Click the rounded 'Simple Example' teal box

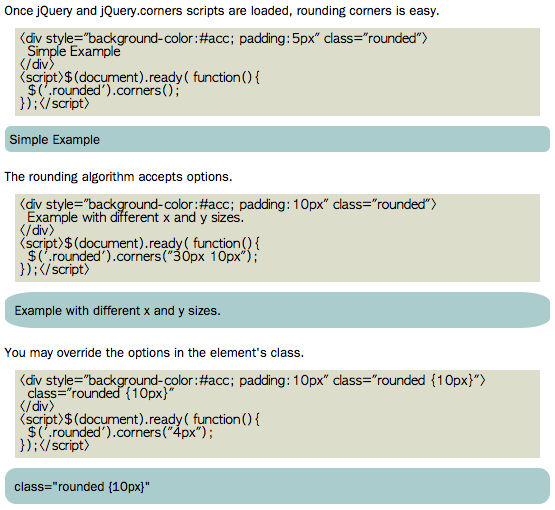point(277,139)
